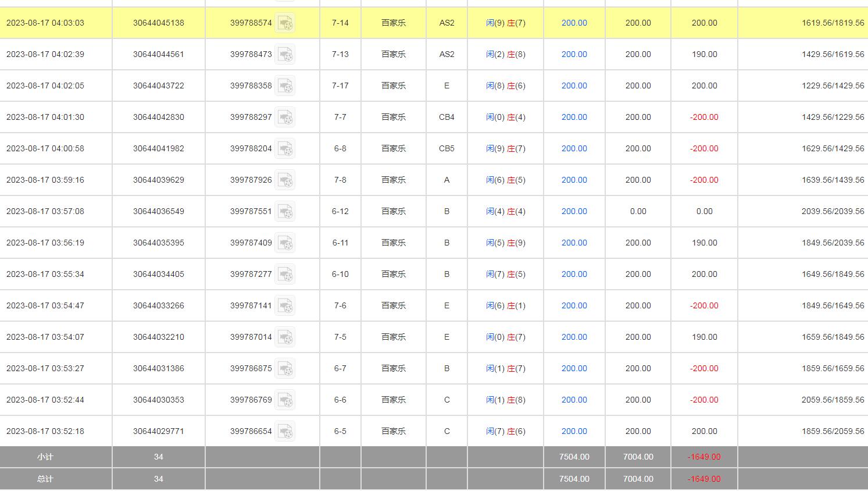Screen dimensions: 868x491
Task: Open video replay icon for 399787926
Action: click(x=285, y=180)
